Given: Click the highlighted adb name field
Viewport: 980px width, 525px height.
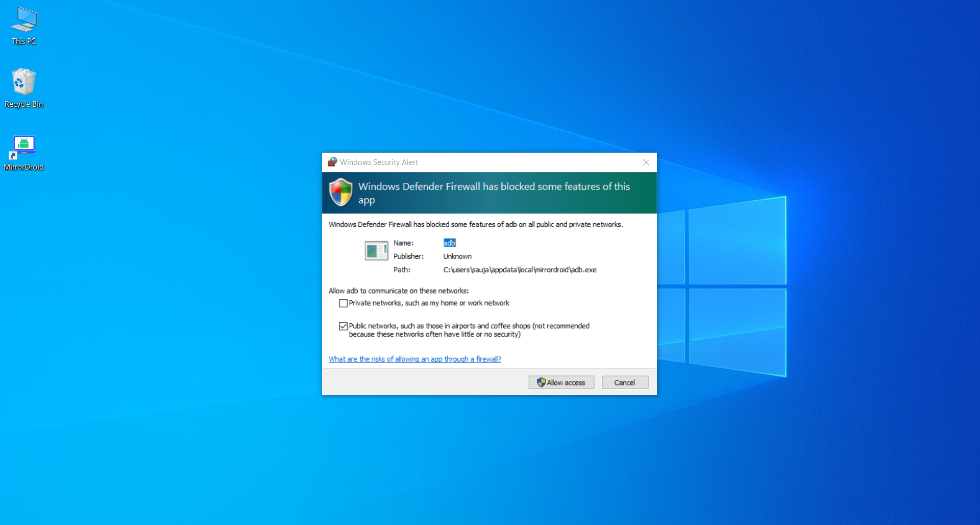Looking at the screenshot, I should pos(449,243).
